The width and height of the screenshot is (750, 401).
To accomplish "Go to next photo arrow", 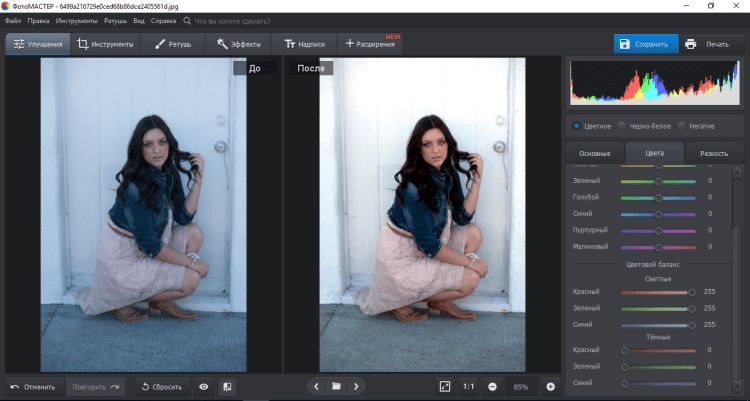I will click(x=356, y=386).
